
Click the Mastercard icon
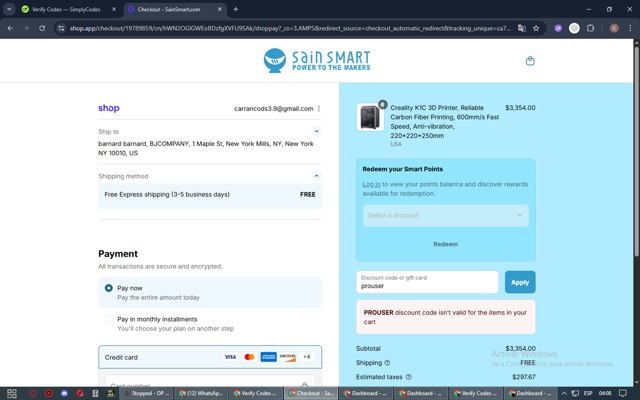[x=249, y=357]
